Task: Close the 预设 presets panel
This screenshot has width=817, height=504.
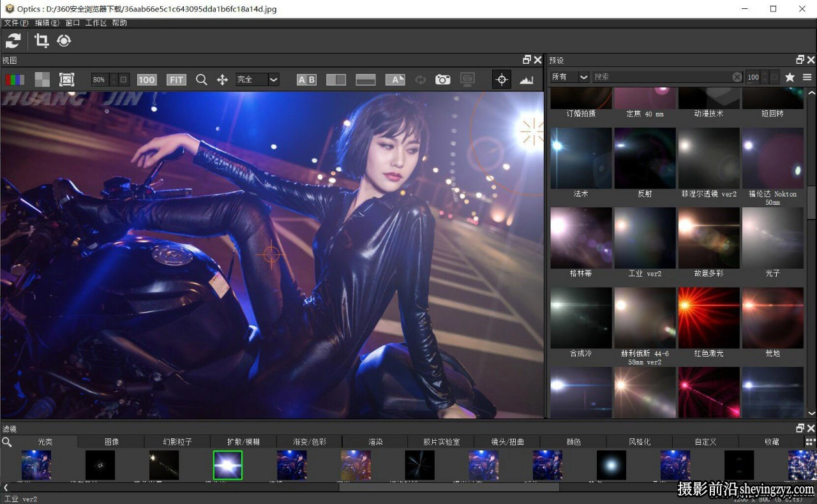Action: pyautogui.click(x=811, y=60)
